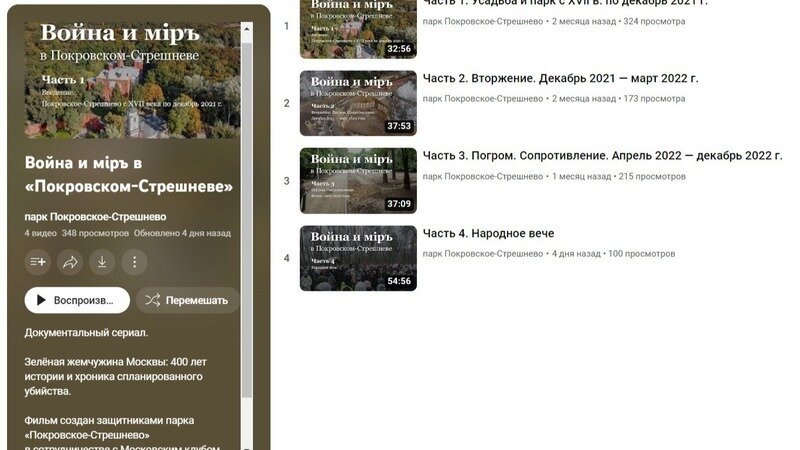Image resolution: width=800 pixels, height=450 pixels.
Task: Click the save playlist icon
Action: coord(38,262)
